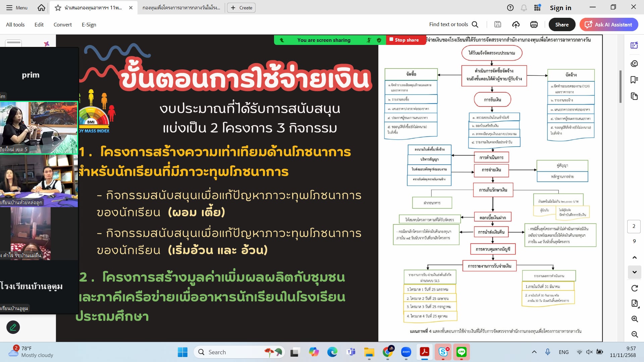The width and height of the screenshot is (644, 362).
Task: Upload file to cloud storage
Action: [516, 24]
